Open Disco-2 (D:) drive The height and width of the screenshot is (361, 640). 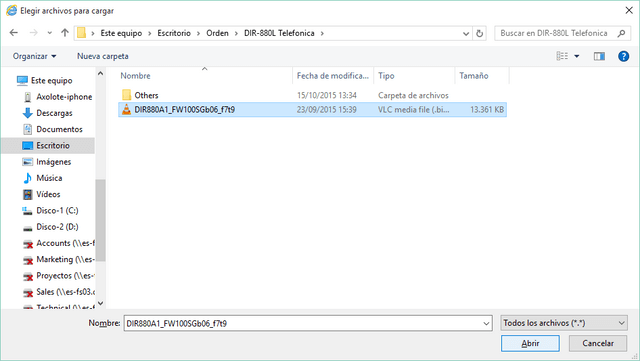coord(57,227)
